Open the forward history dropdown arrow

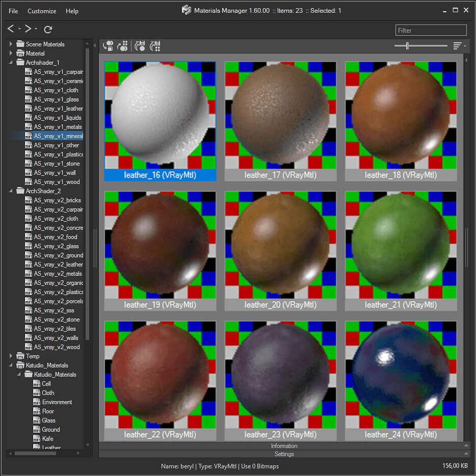click(36, 29)
